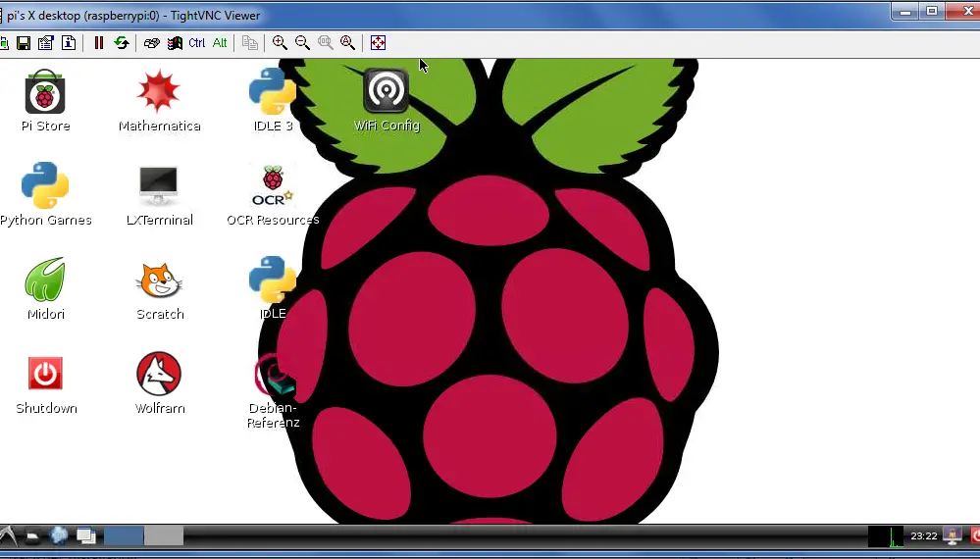Zoom in with the plus magnifier
The width and height of the screenshot is (980, 559).
coord(280,42)
